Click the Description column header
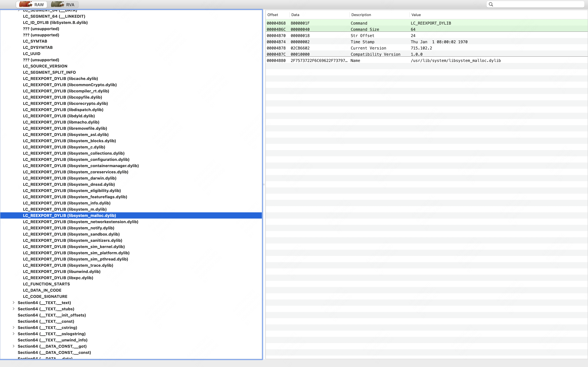The image size is (588, 367). pos(361,15)
